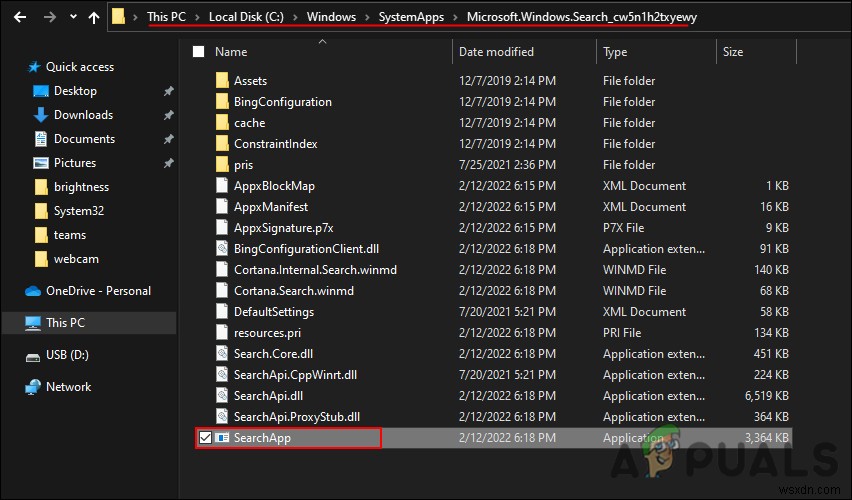The height and width of the screenshot is (500, 852).
Task: Click the folder icon in address bar
Action: click(x=118, y=17)
